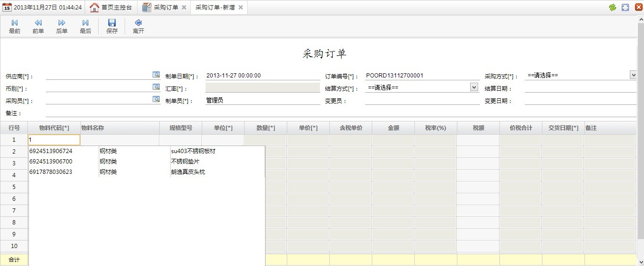Image resolution: width=644 pixels, height=266 pixels.
Task: Click the 税率(%) column header
Action: point(436,128)
